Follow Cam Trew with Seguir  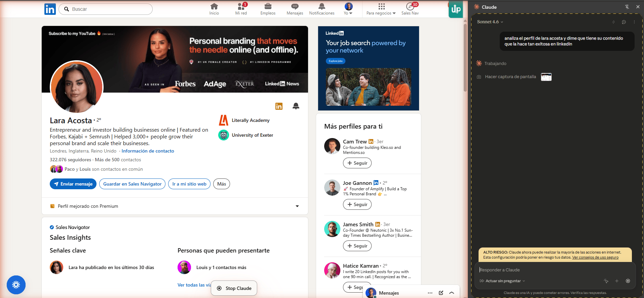pos(357,163)
